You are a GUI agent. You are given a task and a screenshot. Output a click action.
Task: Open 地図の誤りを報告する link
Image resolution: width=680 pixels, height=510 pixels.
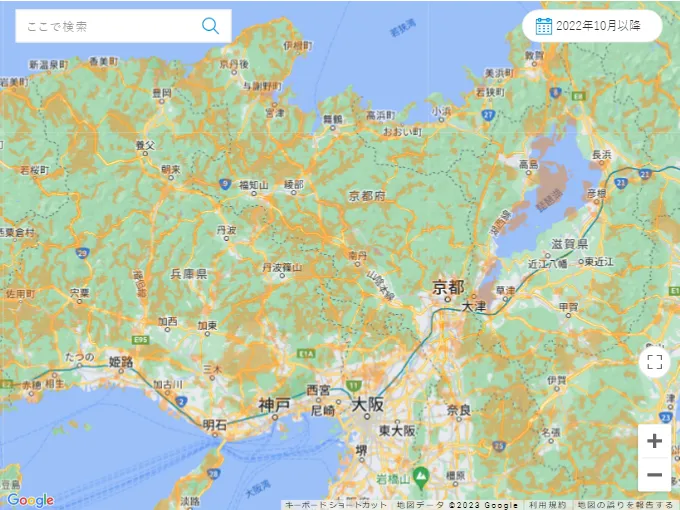tap(624, 505)
